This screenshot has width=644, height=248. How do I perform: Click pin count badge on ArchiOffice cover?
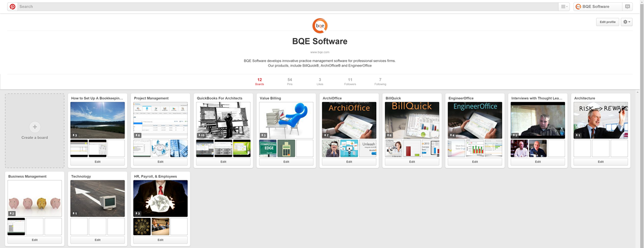(x=327, y=135)
